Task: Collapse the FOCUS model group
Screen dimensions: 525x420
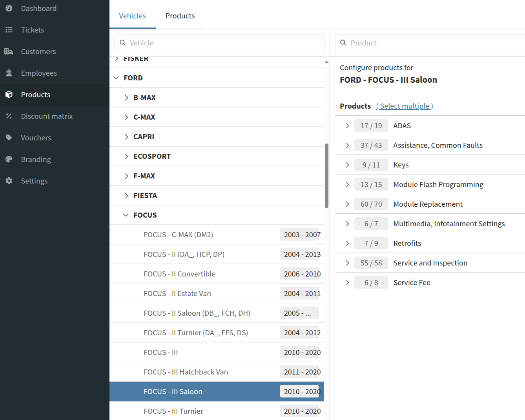Action: pyautogui.click(x=126, y=215)
